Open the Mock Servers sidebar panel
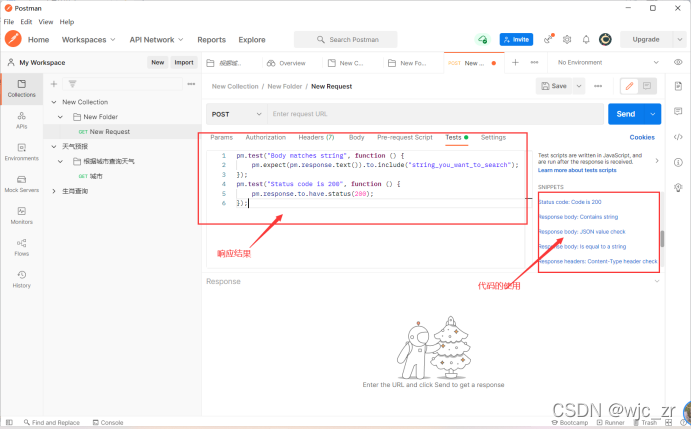Screen dimensions: 691x430 pos(22,184)
